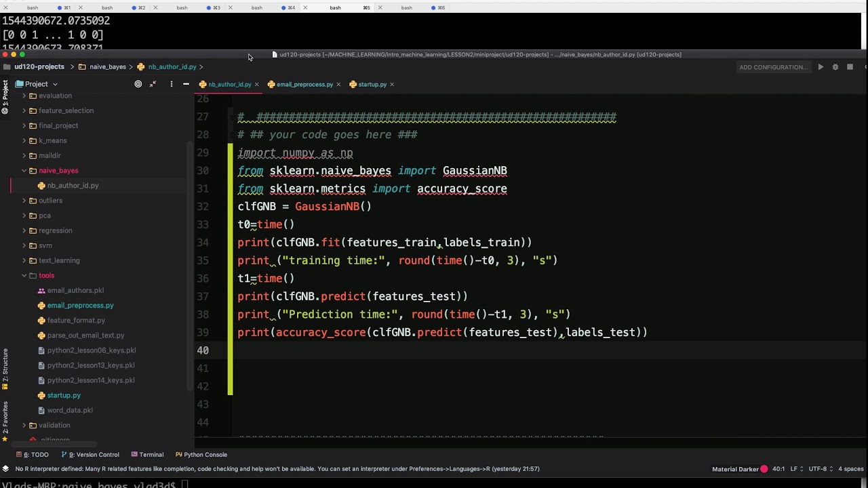Expand the text_learning folder
Screen dimensions: 868x488
tap(24, 260)
